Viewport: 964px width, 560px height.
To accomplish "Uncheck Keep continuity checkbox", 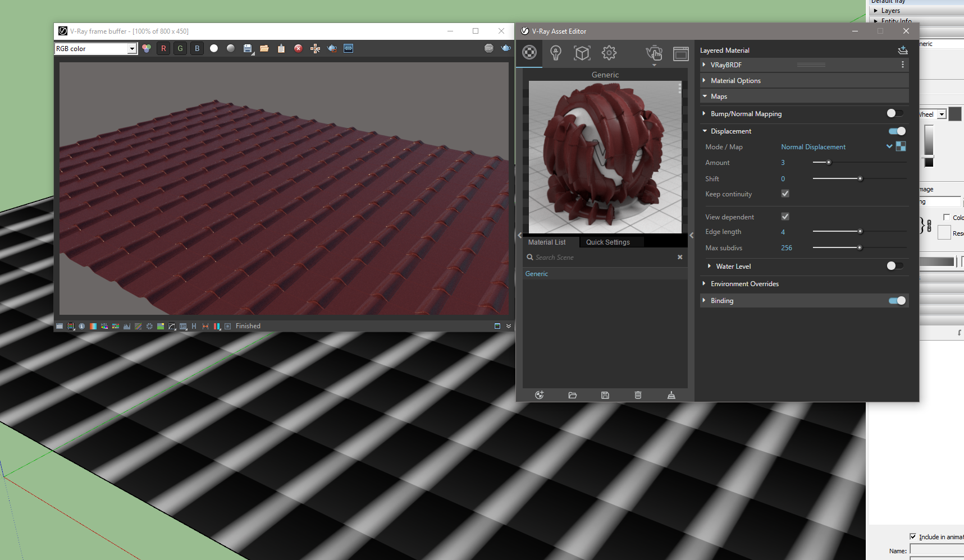I will point(785,194).
